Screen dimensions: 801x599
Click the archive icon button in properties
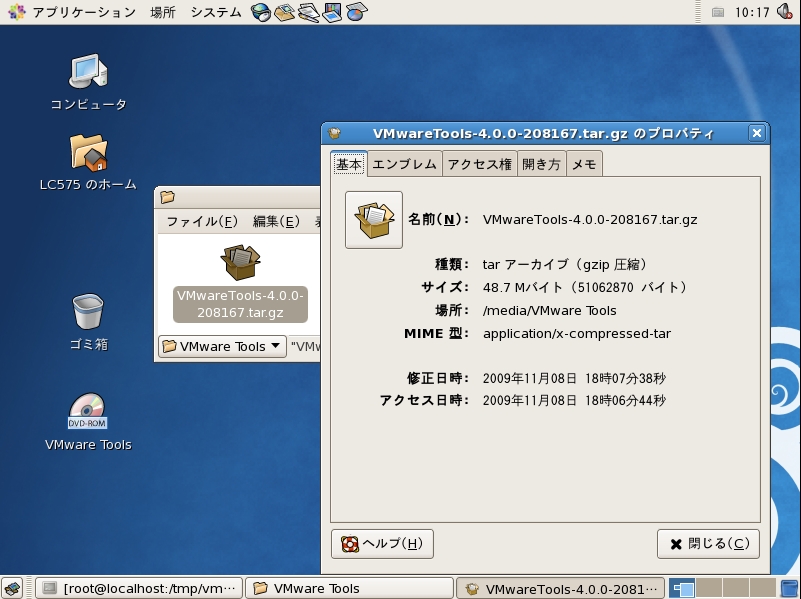point(374,220)
